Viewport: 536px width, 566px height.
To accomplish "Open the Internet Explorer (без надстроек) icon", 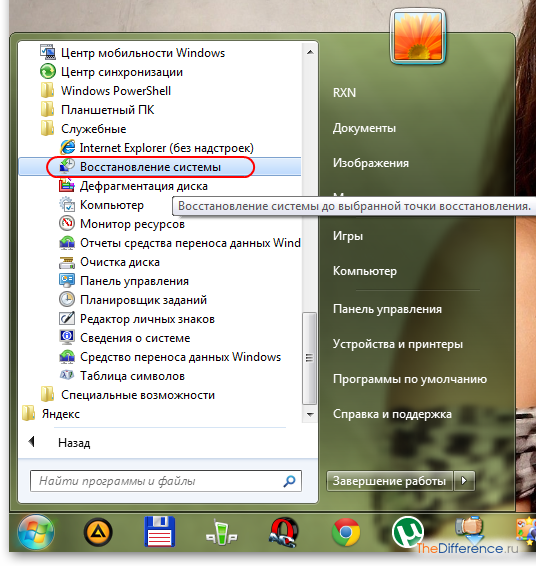I will tap(67, 147).
